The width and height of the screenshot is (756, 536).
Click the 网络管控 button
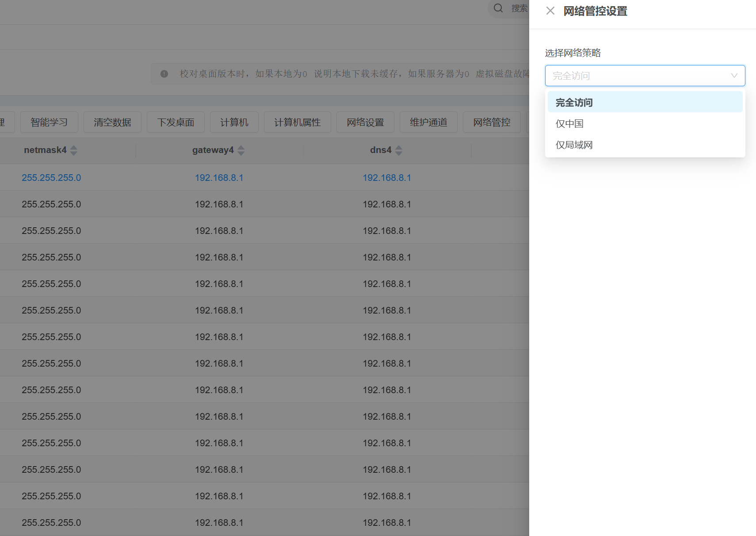click(x=492, y=123)
